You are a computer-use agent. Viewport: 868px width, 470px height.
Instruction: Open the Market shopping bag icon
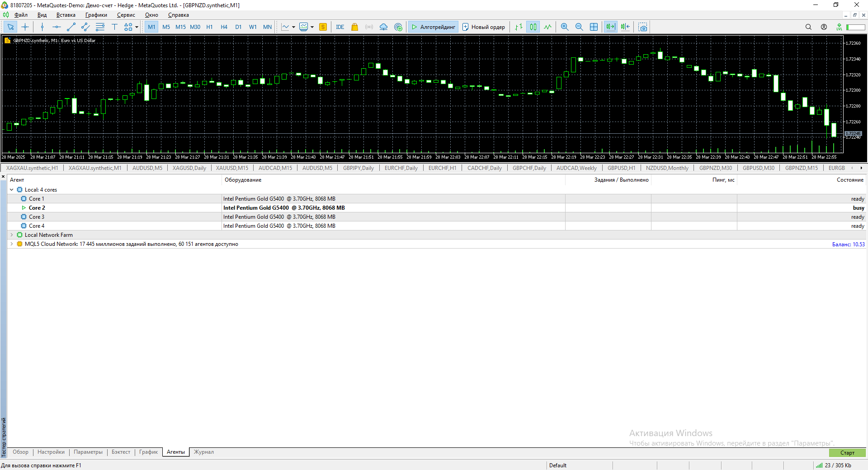point(354,27)
